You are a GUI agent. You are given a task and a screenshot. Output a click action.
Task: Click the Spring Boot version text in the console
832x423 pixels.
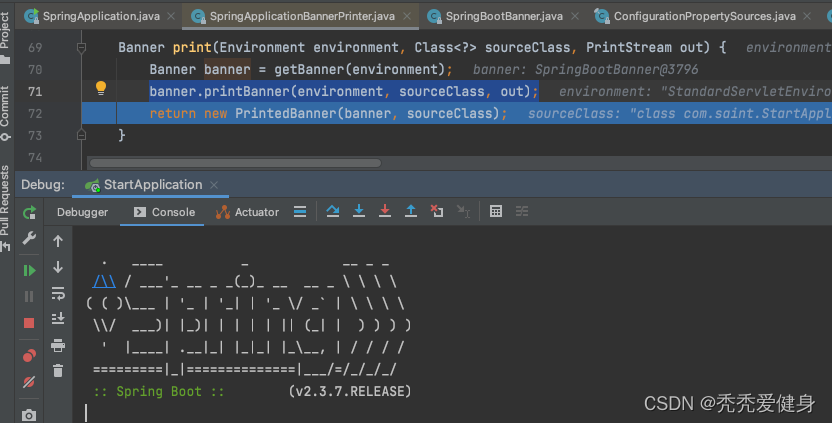(x=350, y=392)
